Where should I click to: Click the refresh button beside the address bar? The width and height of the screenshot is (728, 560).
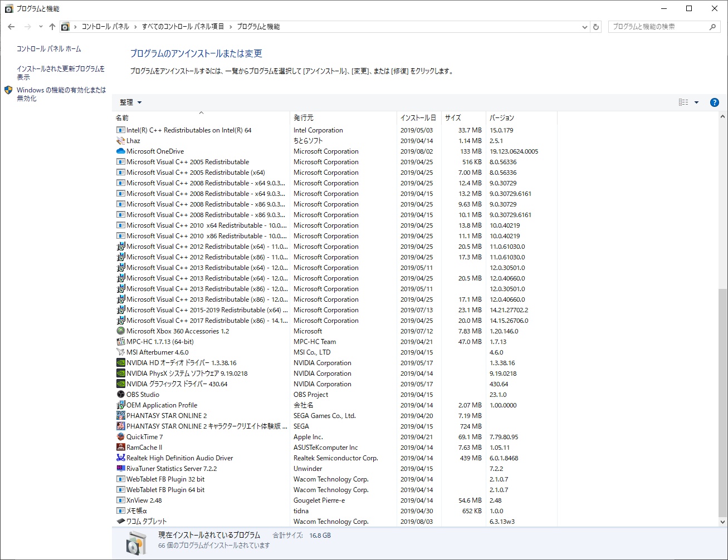coord(596,27)
